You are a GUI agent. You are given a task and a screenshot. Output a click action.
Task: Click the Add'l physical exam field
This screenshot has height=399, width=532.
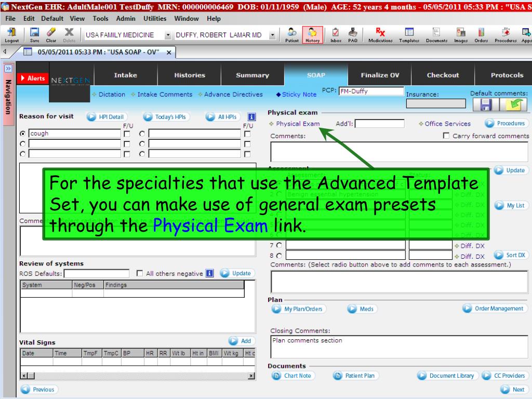point(379,124)
